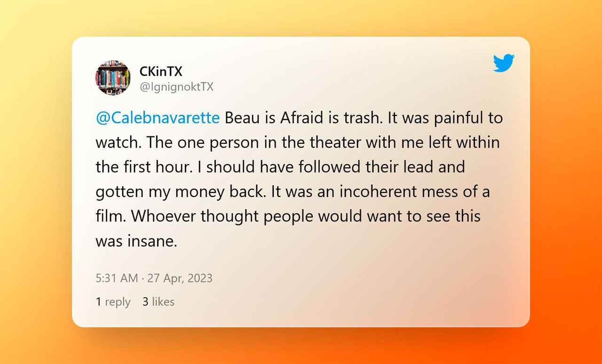The height and width of the screenshot is (364, 602).
Task: Follow the @Calebnavarette mention link
Action: (158, 118)
